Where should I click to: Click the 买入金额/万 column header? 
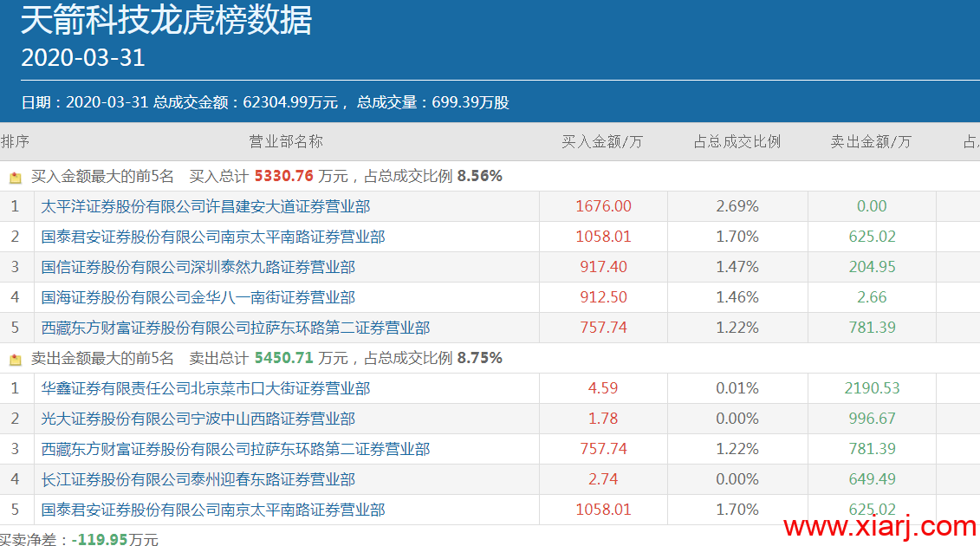[x=602, y=142]
